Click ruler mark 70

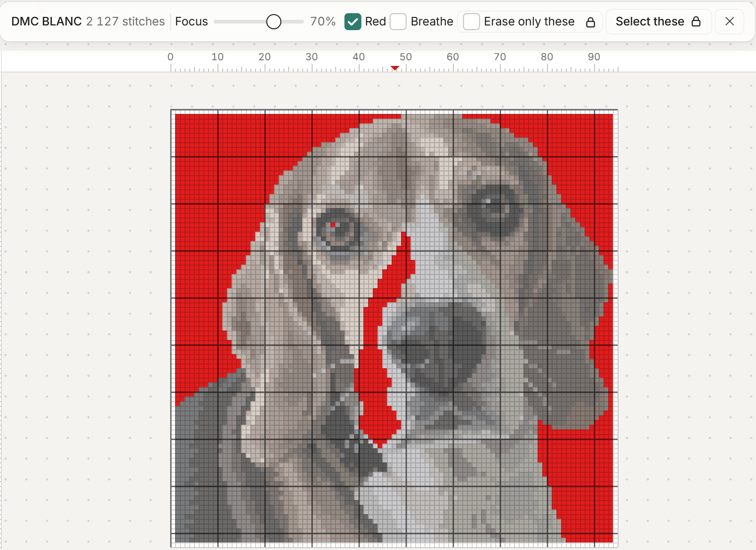tap(500, 57)
